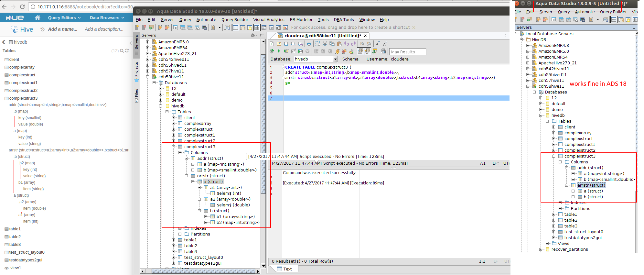
Task: Expand recover_partitions in ADS 18 tree
Action: click(541, 249)
